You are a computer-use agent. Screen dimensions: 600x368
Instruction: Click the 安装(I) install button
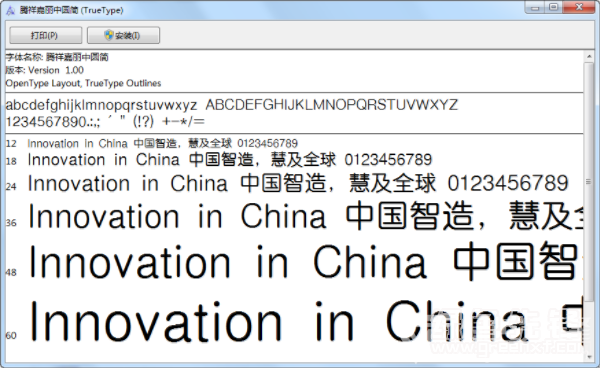click(x=123, y=35)
